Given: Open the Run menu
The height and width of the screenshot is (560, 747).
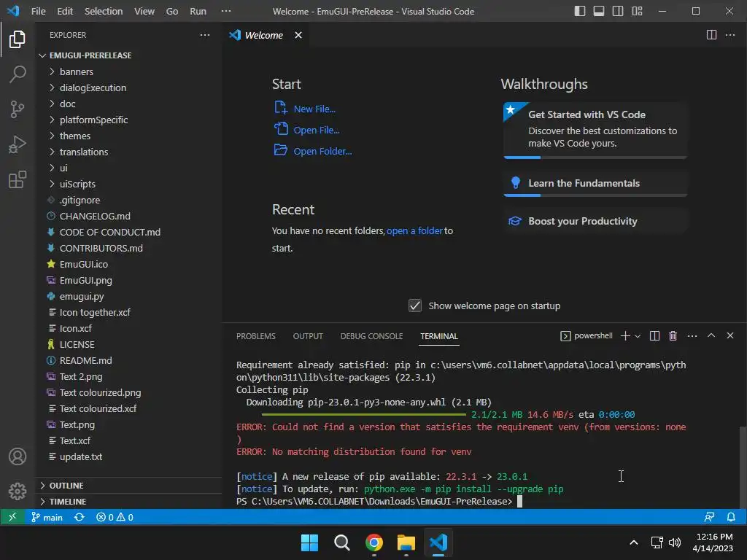Looking at the screenshot, I should [198, 11].
